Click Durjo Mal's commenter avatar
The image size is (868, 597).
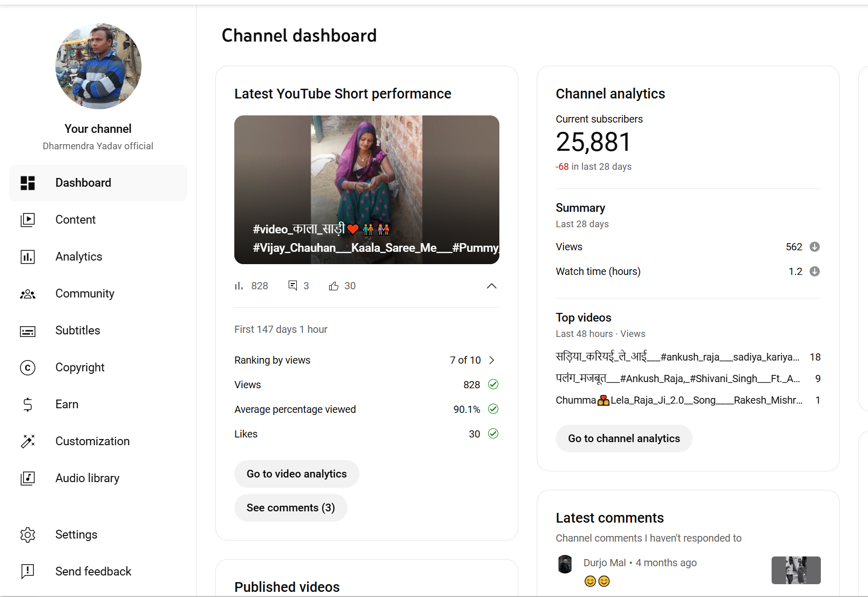[x=565, y=564]
